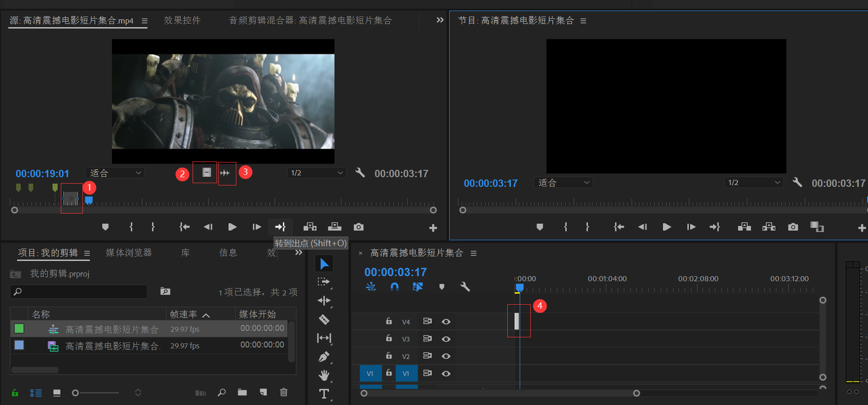Open the 适合 zoom dropdown in Source monitor
The width and height of the screenshot is (868, 405).
[115, 173]
